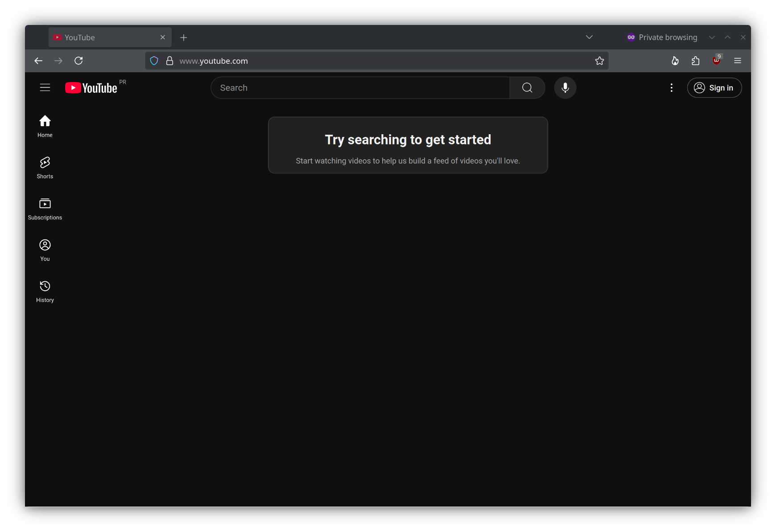Bookmark this page with the star
The width and height of the screenshot is (776, 532).
[599, 61]
